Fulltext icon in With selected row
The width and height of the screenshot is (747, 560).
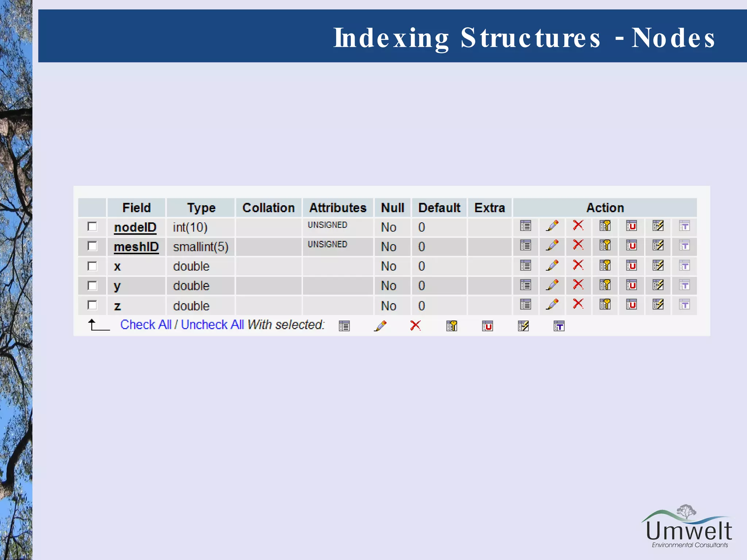(559, 326)
